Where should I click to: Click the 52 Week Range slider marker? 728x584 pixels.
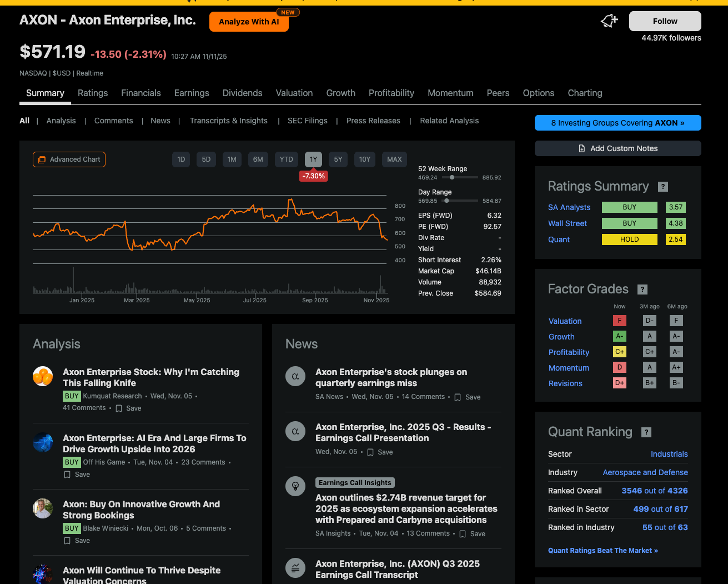pyautogui.click(x=452, y=177)
